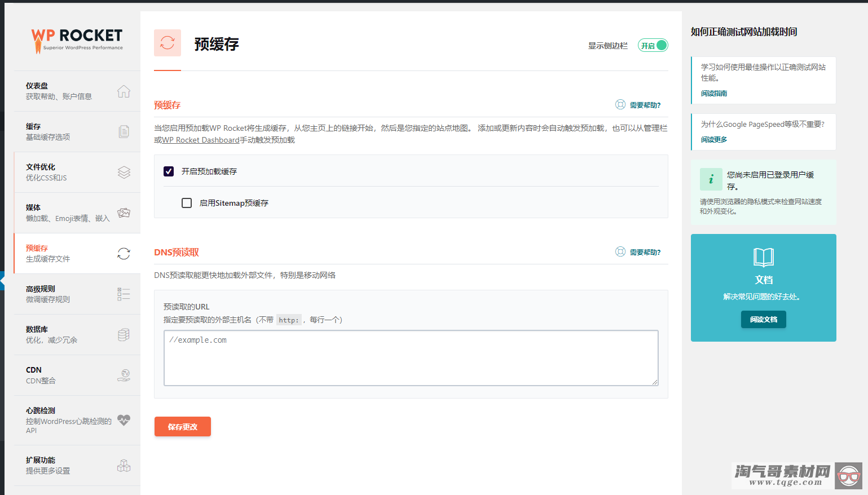Click the textarea resize handle
This screenshot has width=868, height=495.
tap(654, 382)
